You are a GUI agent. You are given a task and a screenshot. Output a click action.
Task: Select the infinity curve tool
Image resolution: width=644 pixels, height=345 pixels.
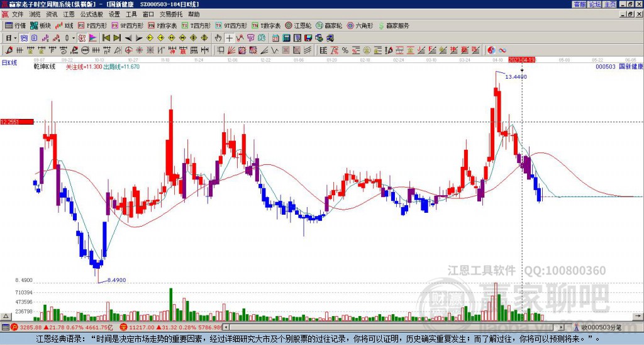(x=502, y=50)
